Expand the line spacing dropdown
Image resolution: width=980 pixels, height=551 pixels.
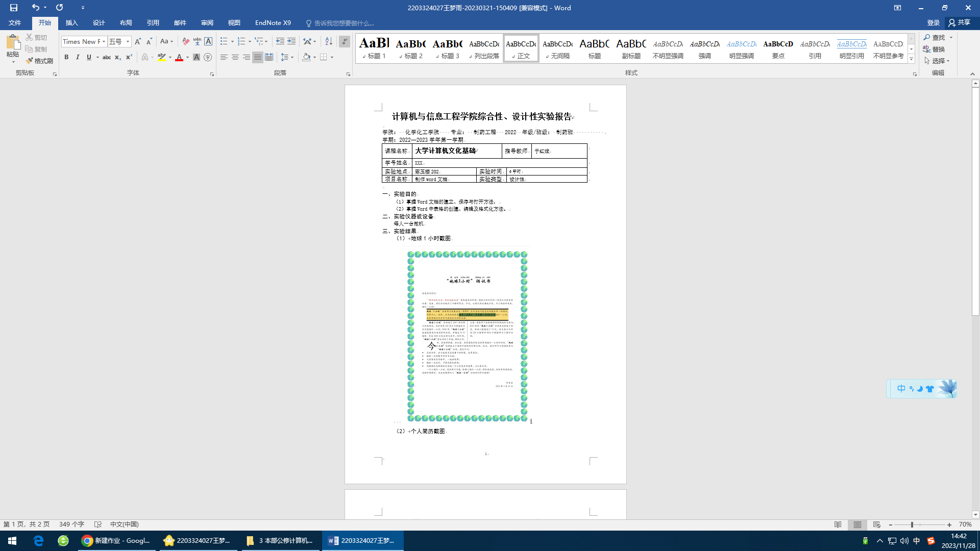(x=292, y=57)
